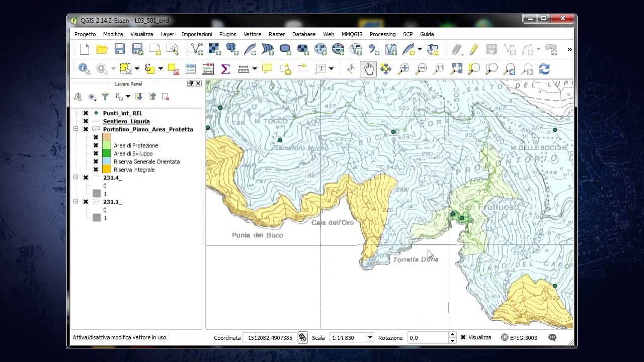The width and height of the screenshot is (644, 362).
Task: Click the Rotazione value field
Action: 428,338
